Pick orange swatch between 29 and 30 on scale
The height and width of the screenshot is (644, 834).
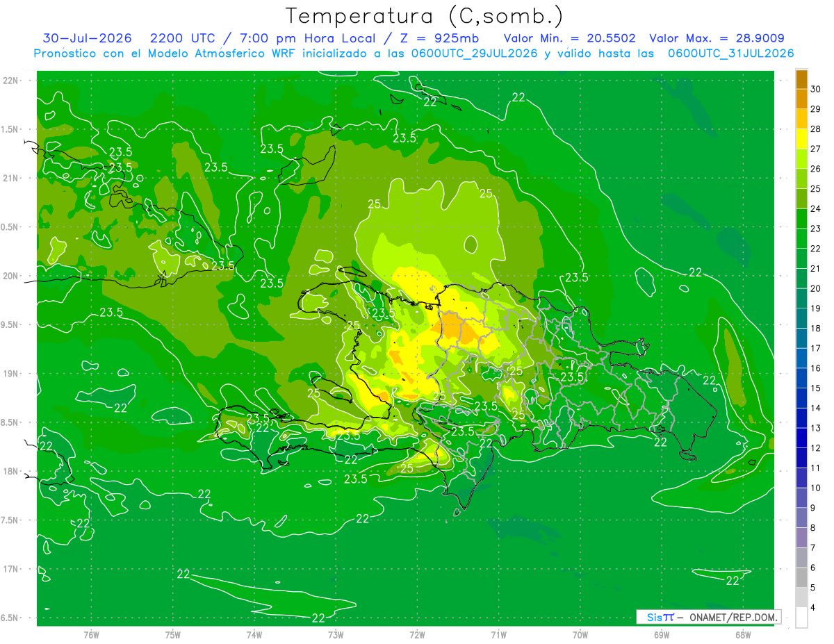coord(801,99)
